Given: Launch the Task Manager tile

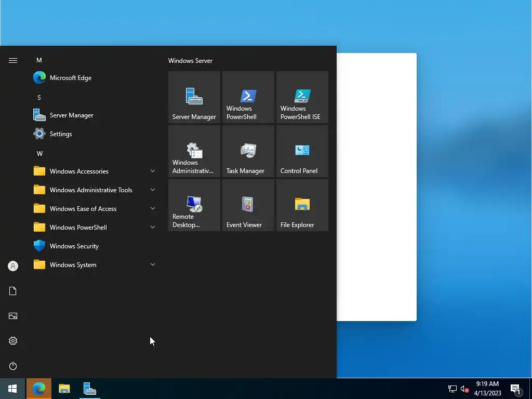Looking at the screenshot, I should pyautogui.click(x=248, y=151).
